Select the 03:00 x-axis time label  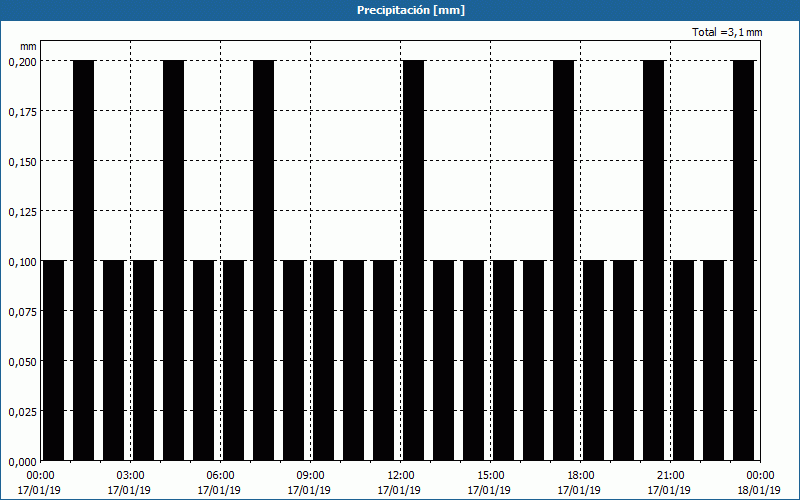point(130,476)
